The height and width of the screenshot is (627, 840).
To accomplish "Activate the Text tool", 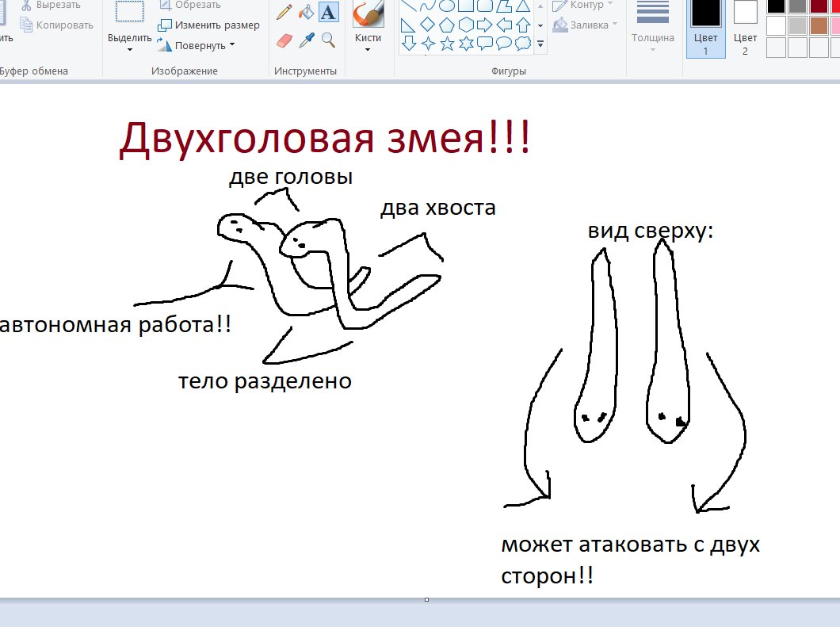I will (327, 12).
